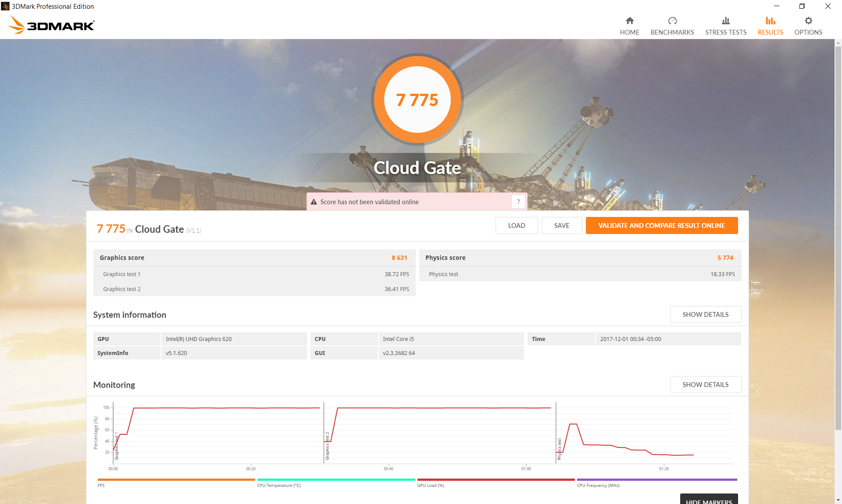Click the question mark help icon
This screenshot has height=504, width=842.
(x=518, y=202)
